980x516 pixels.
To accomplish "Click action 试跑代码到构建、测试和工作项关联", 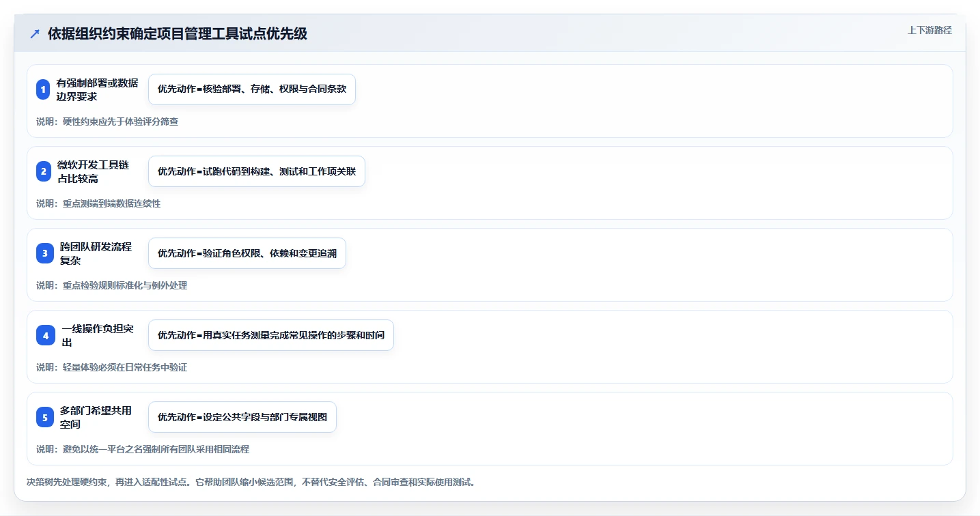I will click(x=257, y=171).
